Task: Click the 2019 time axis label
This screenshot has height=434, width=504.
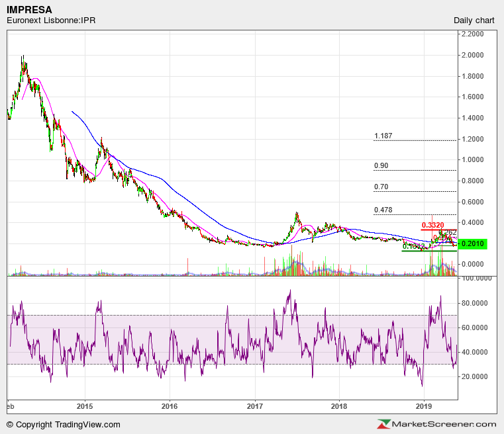Action: (x=424, y=406)
